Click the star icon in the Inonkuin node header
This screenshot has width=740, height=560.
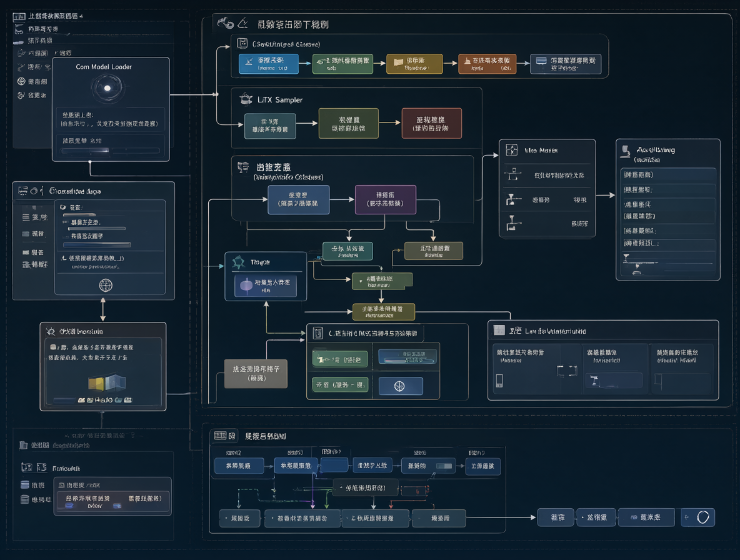51,331
